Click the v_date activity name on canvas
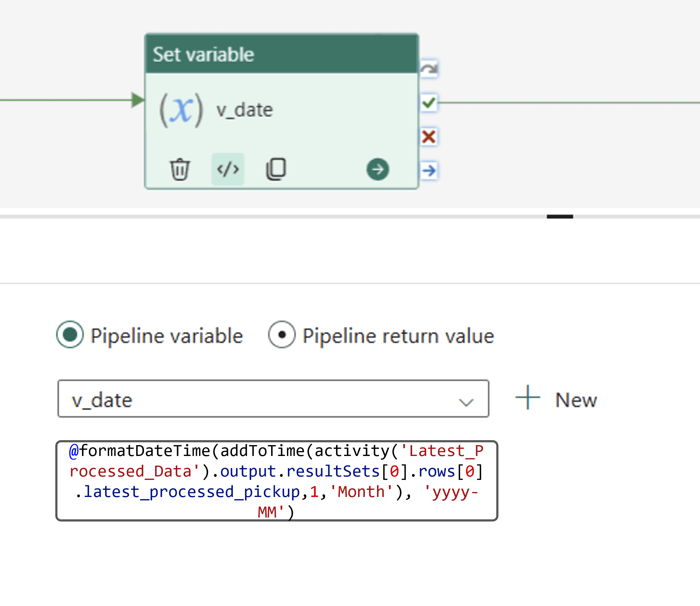 (244, 110)
